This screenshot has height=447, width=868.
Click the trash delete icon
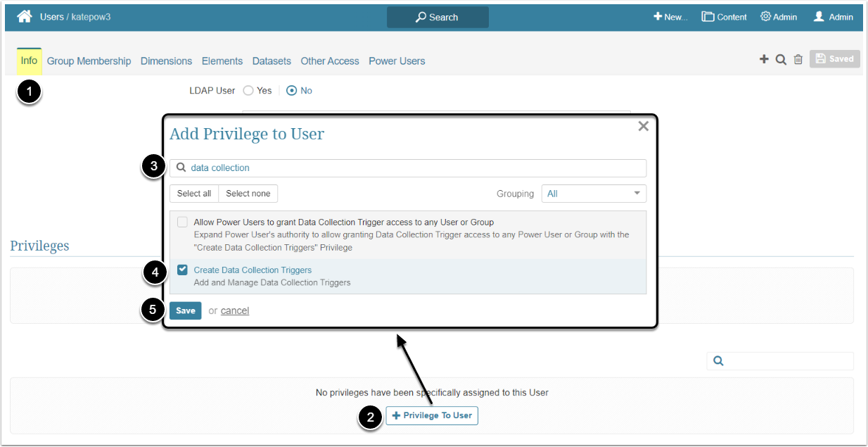[x=798, y=60]
